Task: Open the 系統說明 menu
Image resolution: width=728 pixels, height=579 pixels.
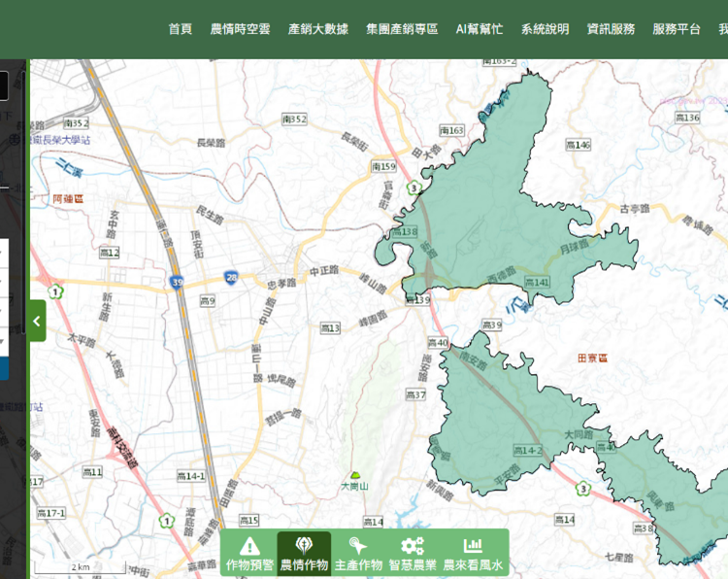Action: click(x=545, y=29)
